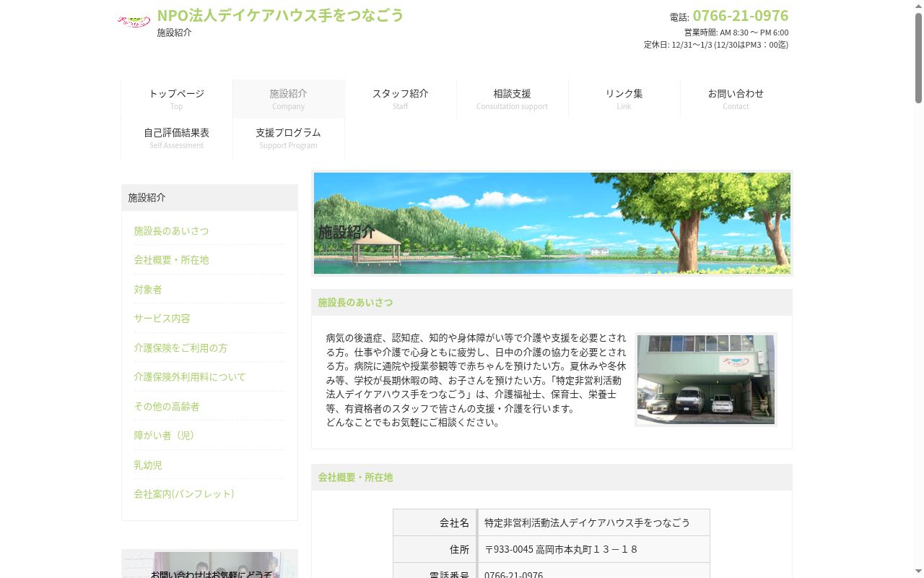Open 会社案内(パンフレット) sidebar link

coord(184,493)
